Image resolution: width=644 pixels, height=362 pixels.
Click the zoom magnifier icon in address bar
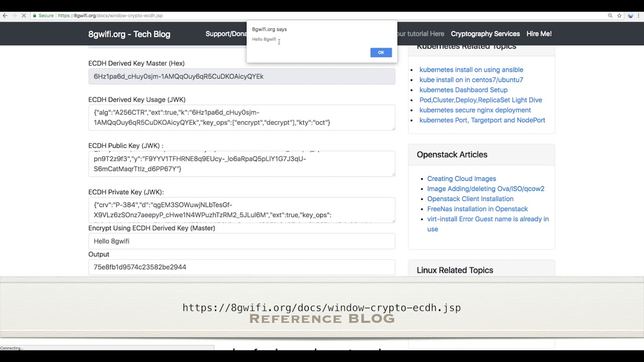point(610,16)
